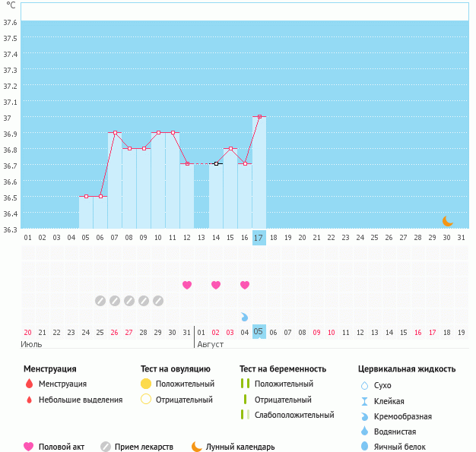This screenshot has height=452, width=476.
Task: Click the medication icon above July 29
Action: (158, 301)
